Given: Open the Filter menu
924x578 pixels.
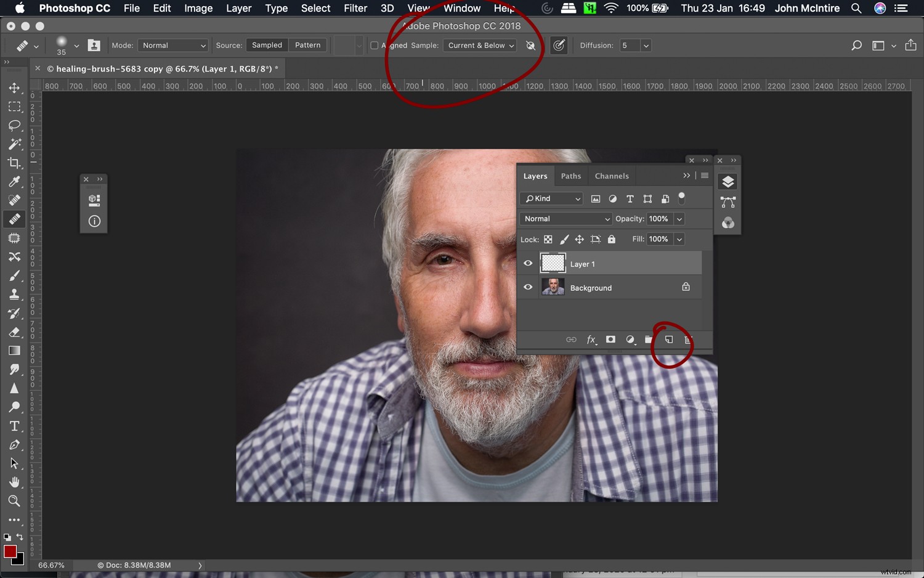Looking at the screenshot, I should pyautogui.click(x=355, y=9).
